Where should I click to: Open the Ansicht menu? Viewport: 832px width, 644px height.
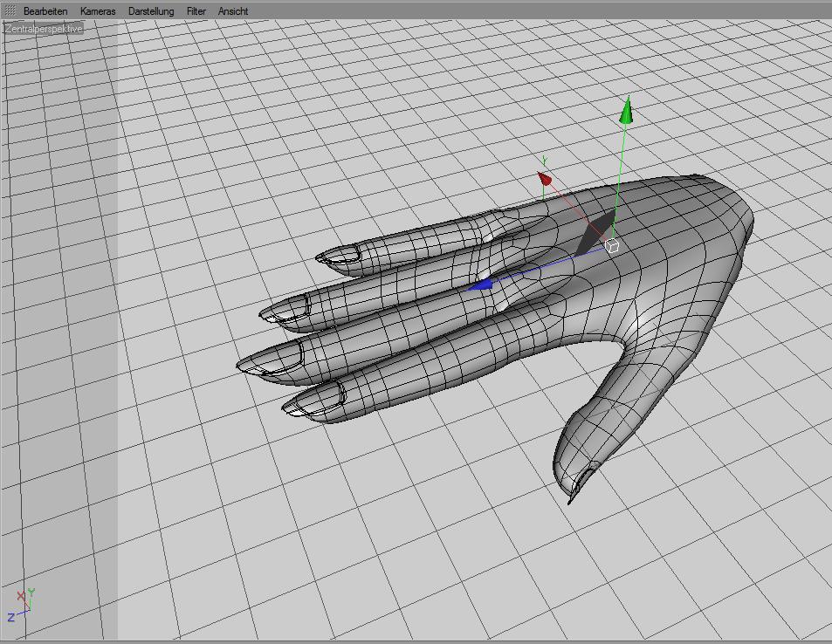click(232, 11)
